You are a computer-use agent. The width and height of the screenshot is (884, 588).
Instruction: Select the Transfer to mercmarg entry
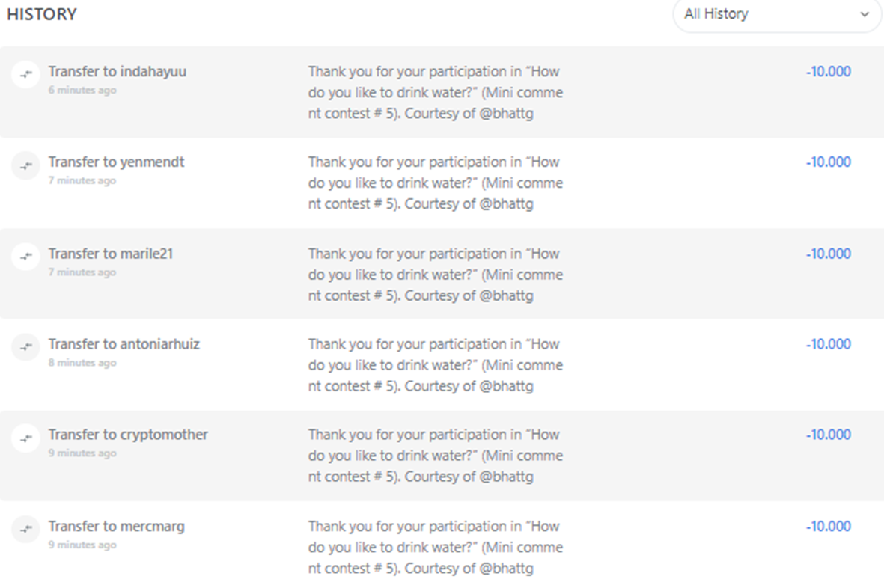pyautogui.click(x=116, y=526)
